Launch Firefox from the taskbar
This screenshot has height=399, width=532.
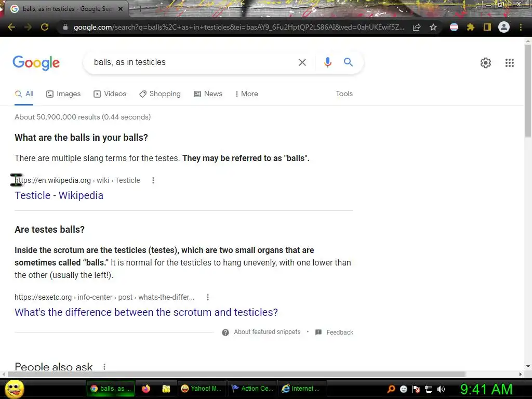point(146,389)
